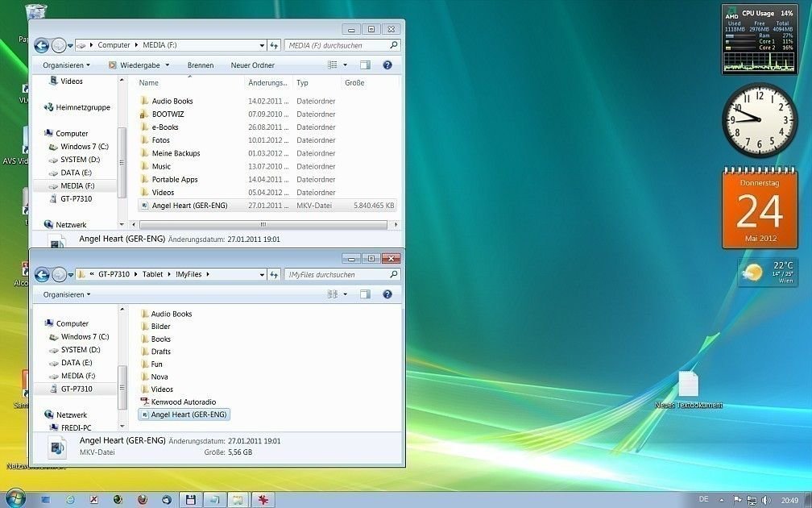This screenshot has height=508, width=812.
Task: Open Organisieren menu in !MyFiles window
Action: [x=67, y=294]
